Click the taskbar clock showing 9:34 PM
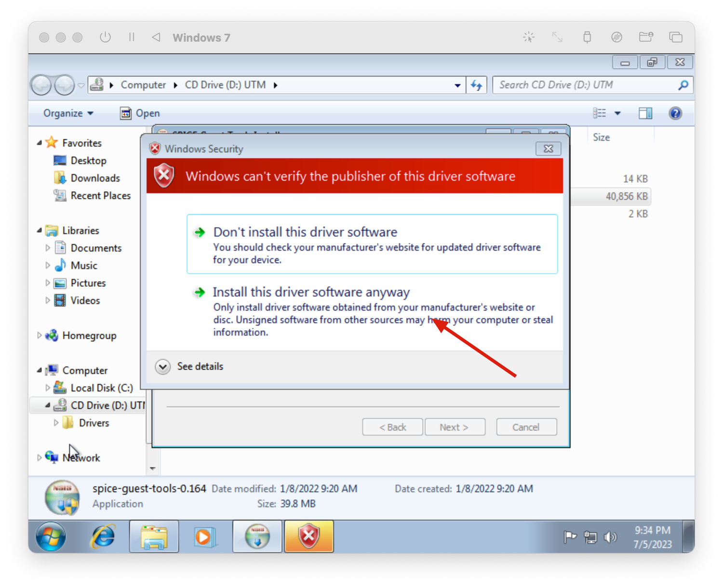 tap(653, 537)
